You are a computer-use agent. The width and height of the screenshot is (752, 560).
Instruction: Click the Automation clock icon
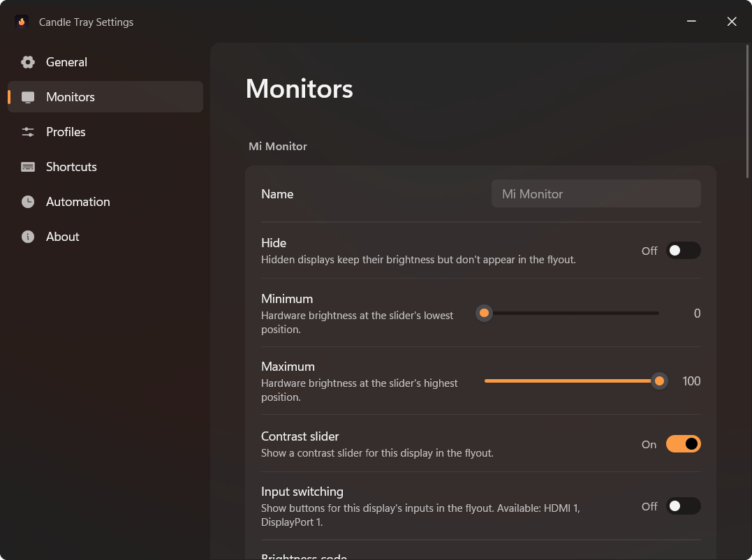[x=28, y=202]
